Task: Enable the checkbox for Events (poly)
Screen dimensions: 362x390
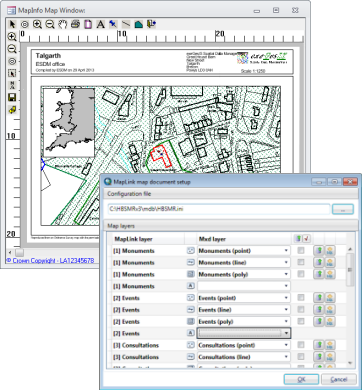Action: click(301, 322)
